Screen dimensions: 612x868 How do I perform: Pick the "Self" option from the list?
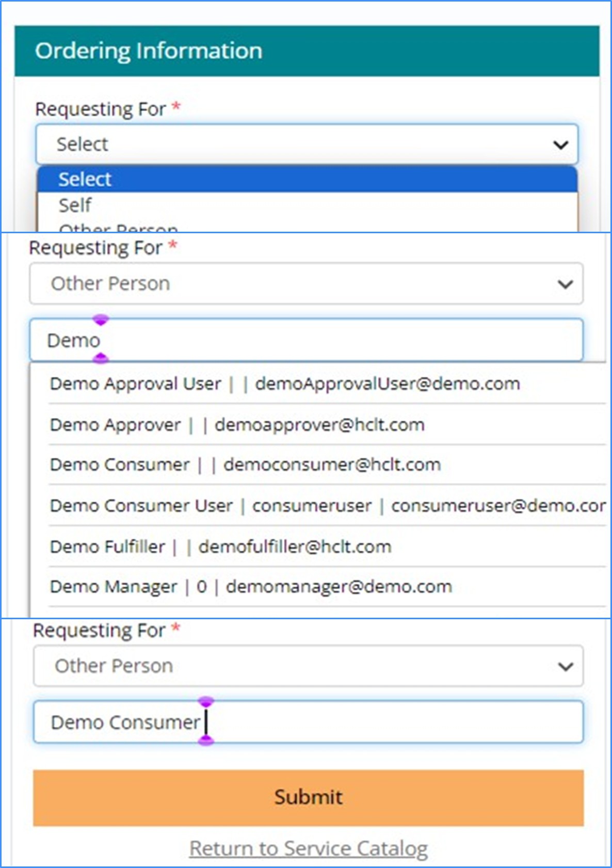307,205
